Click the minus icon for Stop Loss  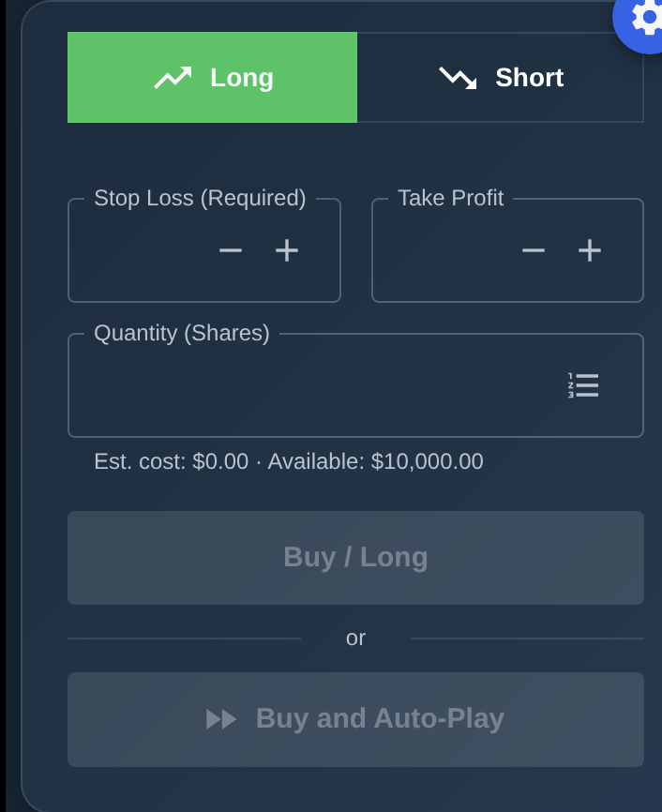point(231,250)
